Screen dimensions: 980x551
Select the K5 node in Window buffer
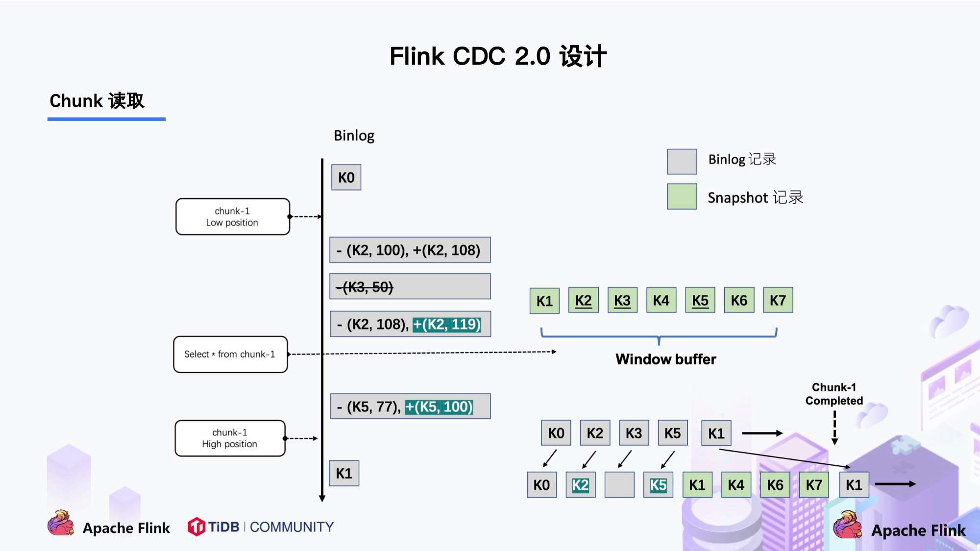tap(703, 301)
